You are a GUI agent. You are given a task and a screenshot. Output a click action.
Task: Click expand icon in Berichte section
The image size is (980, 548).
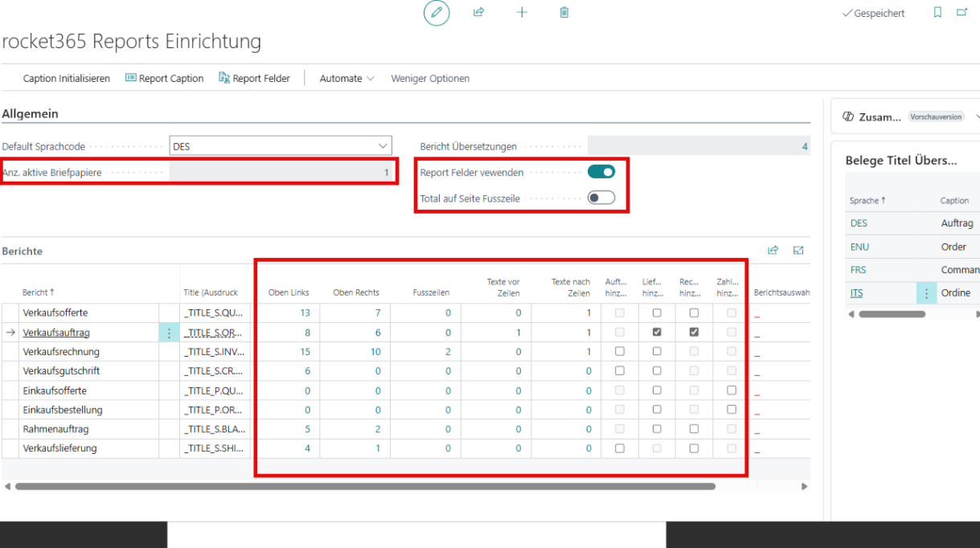(798, 251)
